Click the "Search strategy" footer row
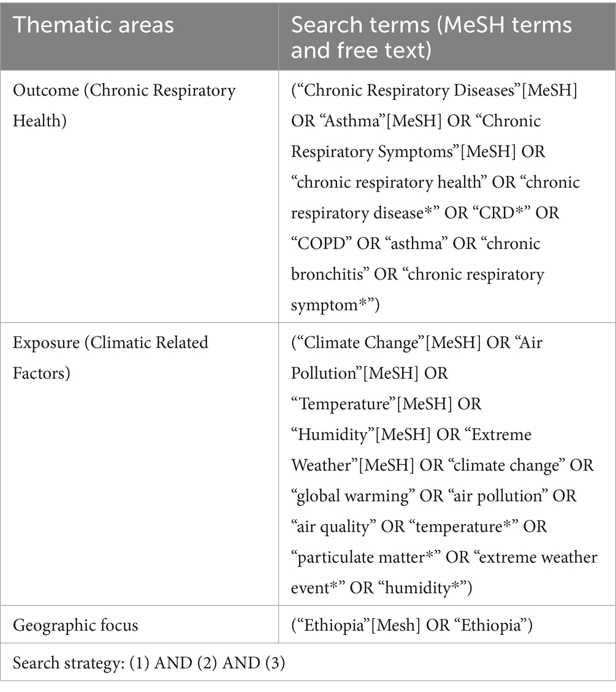 click(149, 663)
